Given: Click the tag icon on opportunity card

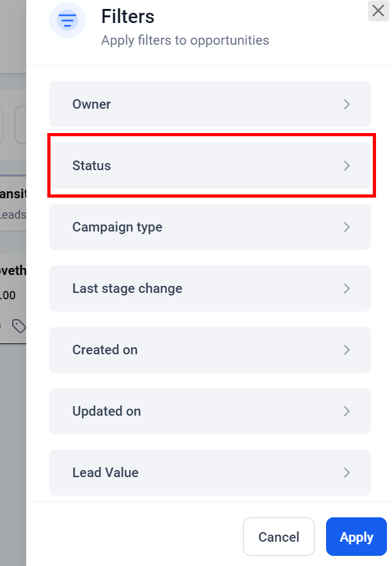Looking at the screenshot, I should pyautogui.click(x=19, y=327).
